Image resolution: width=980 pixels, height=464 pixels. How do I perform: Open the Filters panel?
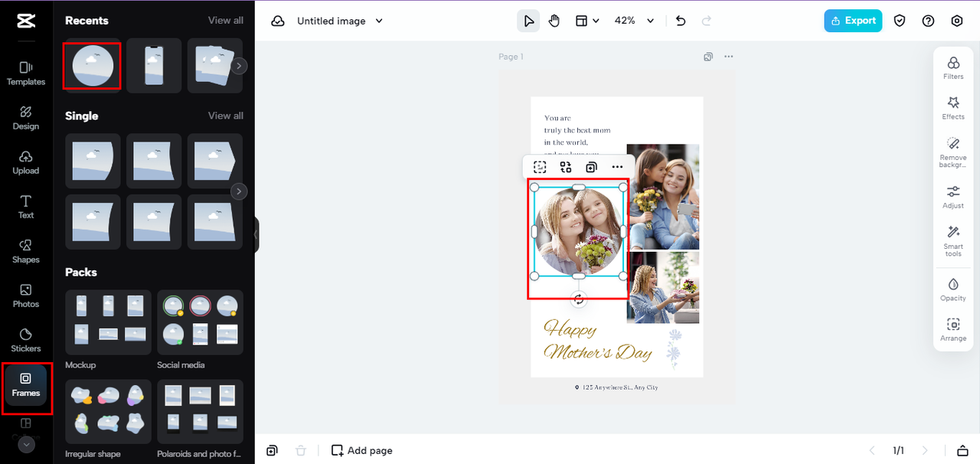point(953,67)
